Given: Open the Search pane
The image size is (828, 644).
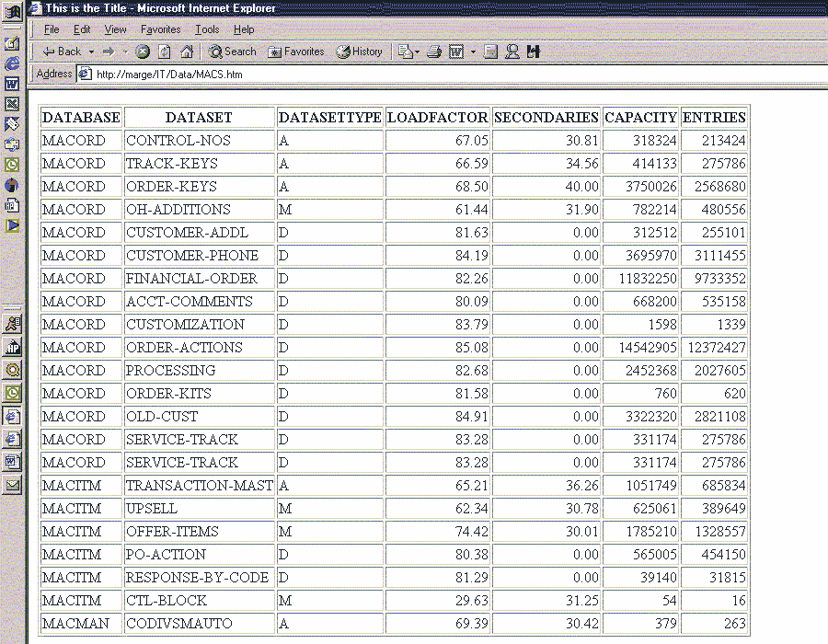Looking at the screenshot, I should (x=232, y=52).
